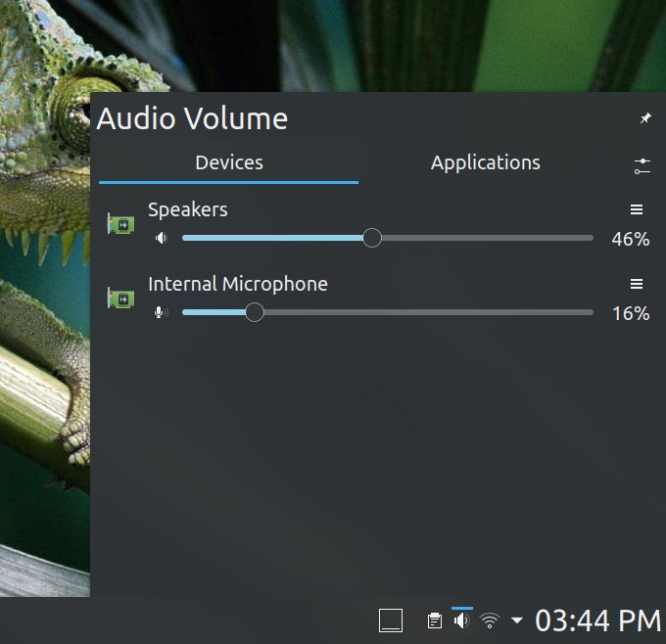Click the volume tray icon in panel
The image size is (666, 644).
tap(461, 621)
